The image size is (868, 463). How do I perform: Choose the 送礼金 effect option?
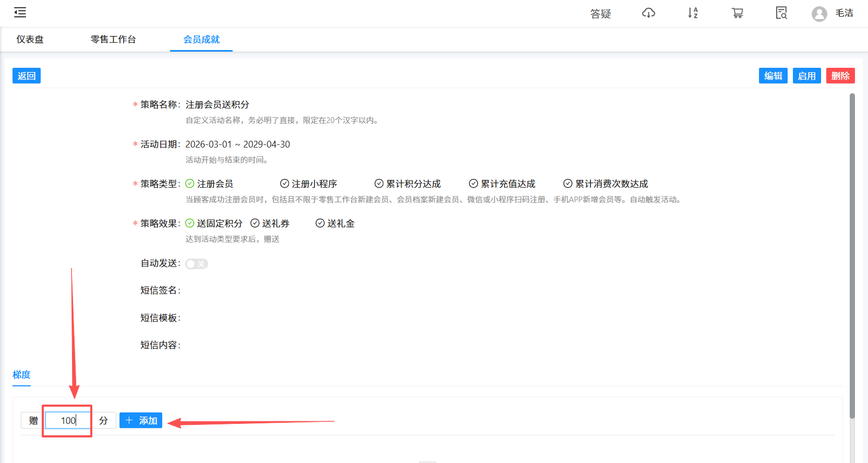click(335, 223)
